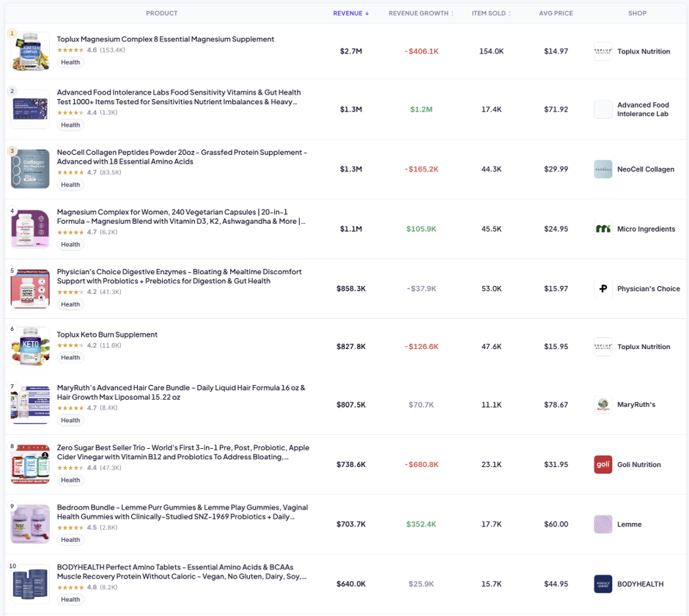Screen dimensions: 689x616
Task: Open Physician's Choice Digestive Enzymes title
Action: pos(180,276)
